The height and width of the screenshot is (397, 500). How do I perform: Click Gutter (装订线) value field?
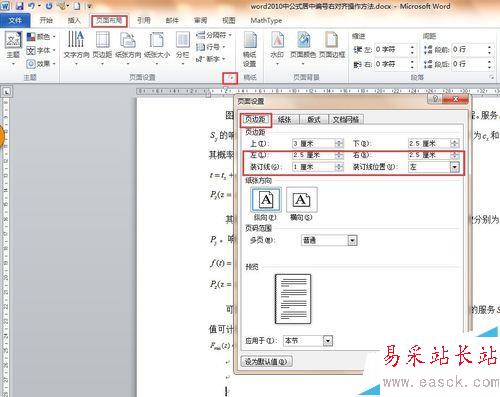tap(314, 167)
